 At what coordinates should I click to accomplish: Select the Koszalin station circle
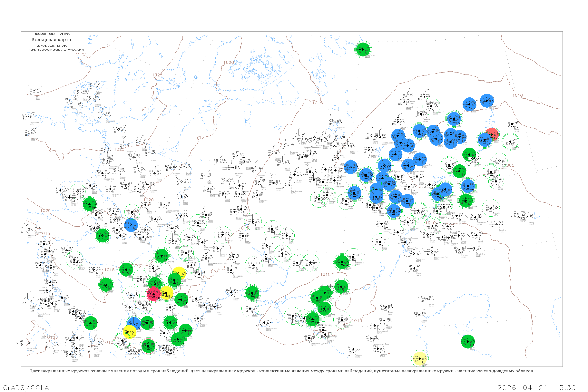pyautogui.click(x=124, y=146)
